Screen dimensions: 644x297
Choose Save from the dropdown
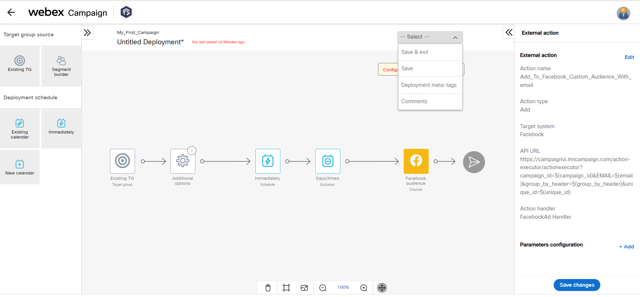(x=430, y=69)
